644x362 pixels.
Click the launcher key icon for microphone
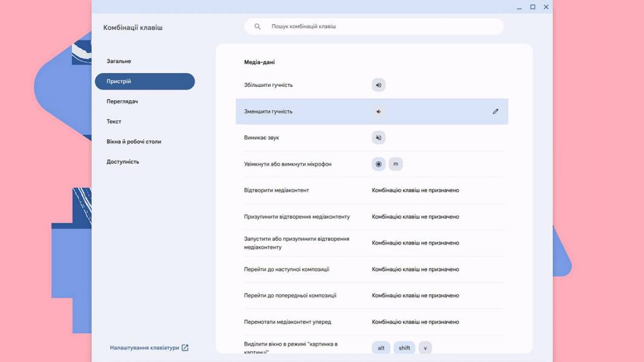point(378,164)
